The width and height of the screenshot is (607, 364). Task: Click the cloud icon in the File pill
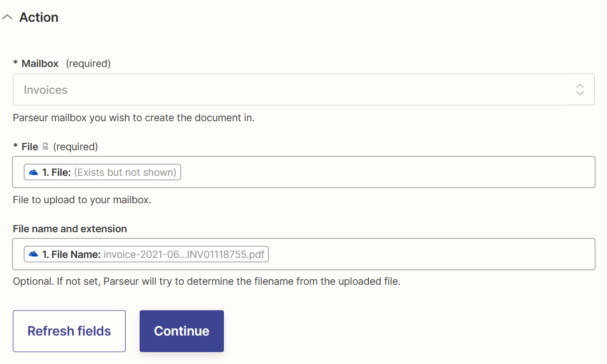click(33, 172)
